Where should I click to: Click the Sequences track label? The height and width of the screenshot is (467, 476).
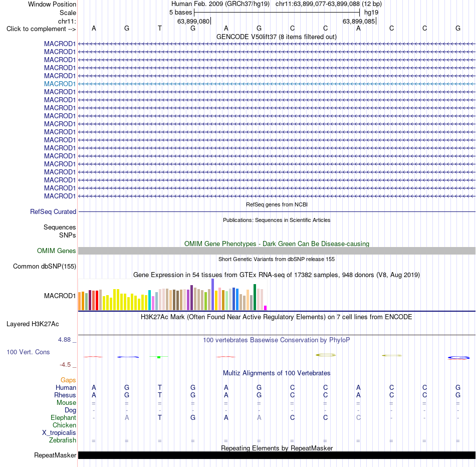(x=60, y=227)
